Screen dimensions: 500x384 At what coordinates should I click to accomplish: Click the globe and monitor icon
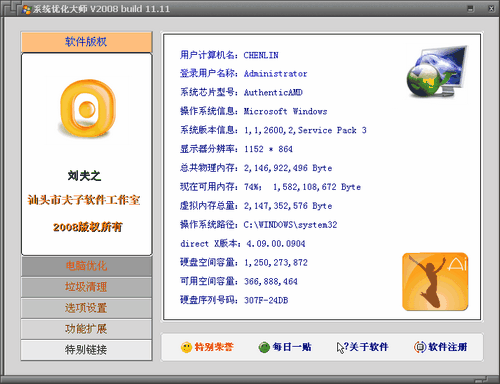pyautogui.click(x=437, y=72)
